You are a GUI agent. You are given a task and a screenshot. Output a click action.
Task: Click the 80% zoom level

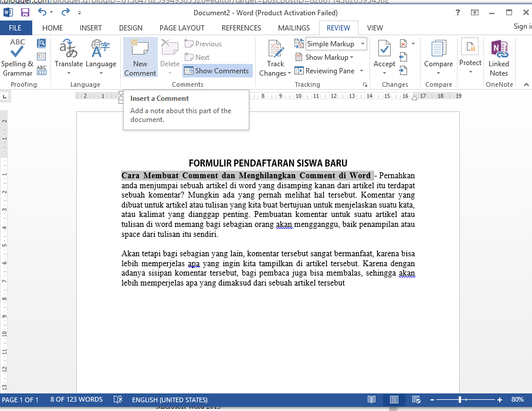tap(517, 399)
